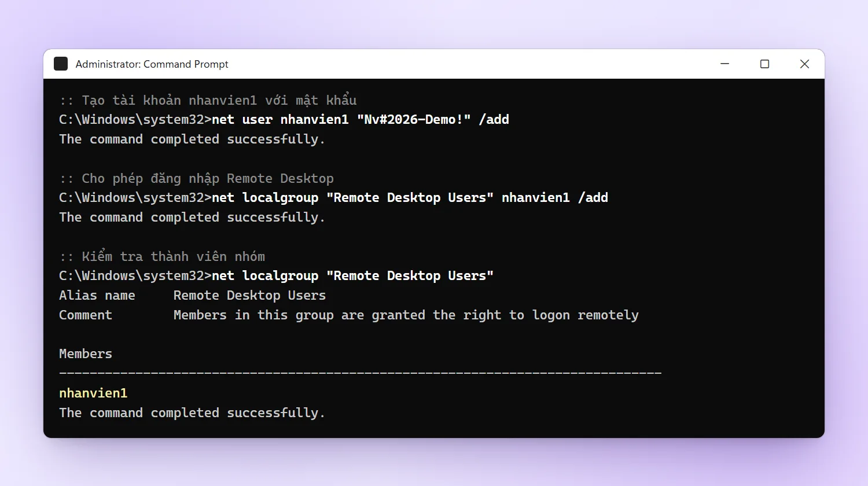Click the "Members" heading line
Viewport: 868px width, 486px height.
[x=86, y=354]
